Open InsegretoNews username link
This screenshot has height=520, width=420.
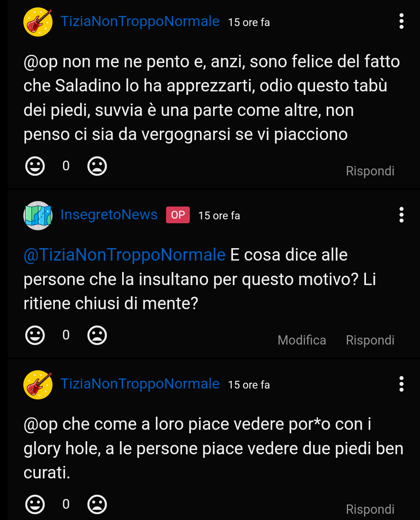(109, 215)
